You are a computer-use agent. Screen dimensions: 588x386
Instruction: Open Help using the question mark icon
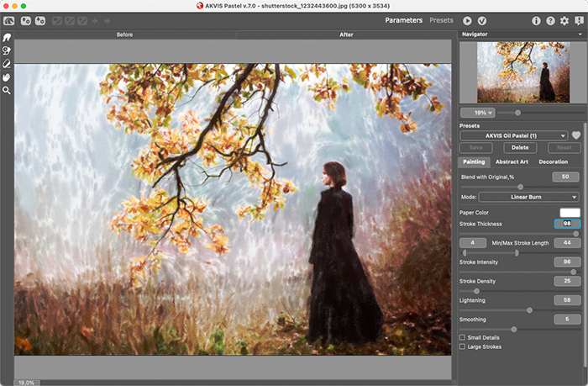[549, 19]
